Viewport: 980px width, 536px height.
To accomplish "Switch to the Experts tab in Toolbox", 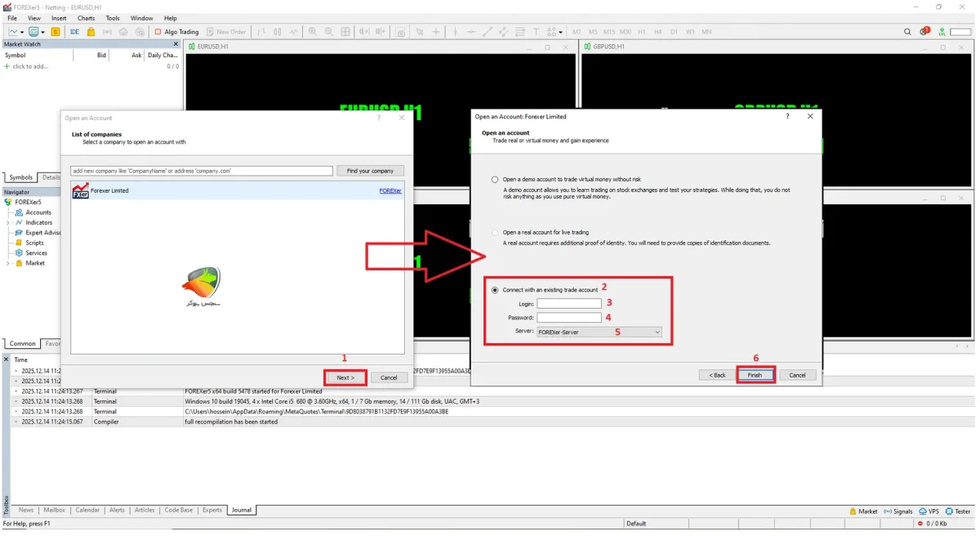I will click(212, 510).
